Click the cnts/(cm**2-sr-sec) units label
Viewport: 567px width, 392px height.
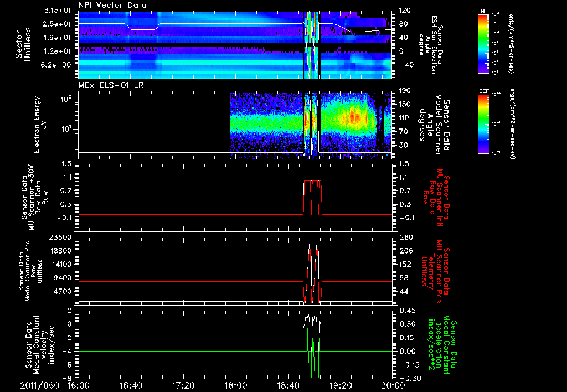point(511,43)
